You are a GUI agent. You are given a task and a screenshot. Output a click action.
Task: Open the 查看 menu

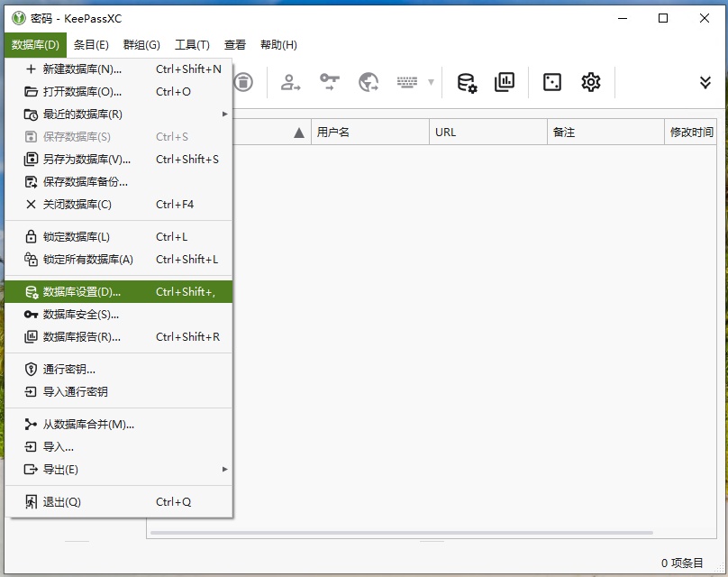click(234, 44)
